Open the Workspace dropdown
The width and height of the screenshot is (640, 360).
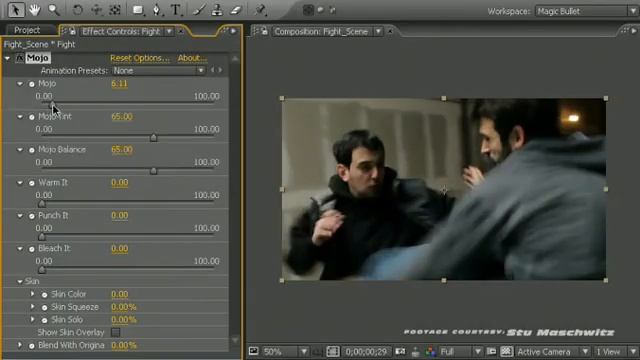coord(586,11)
